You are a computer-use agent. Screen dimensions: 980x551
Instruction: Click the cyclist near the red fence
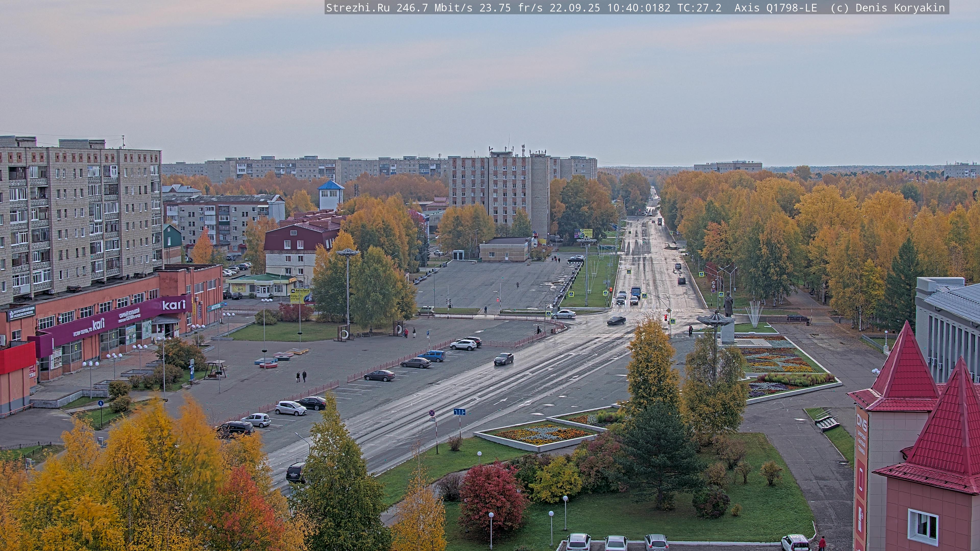point(538,331)
